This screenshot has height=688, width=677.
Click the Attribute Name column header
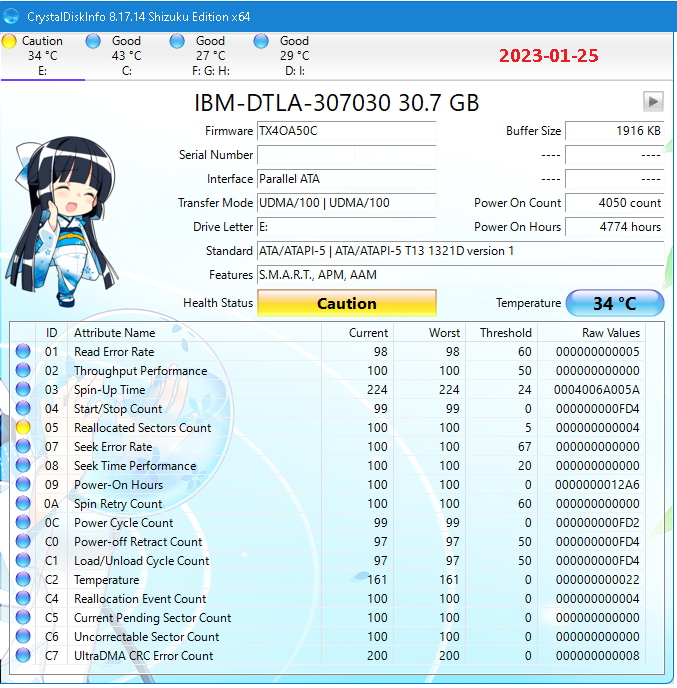(195, 333)
